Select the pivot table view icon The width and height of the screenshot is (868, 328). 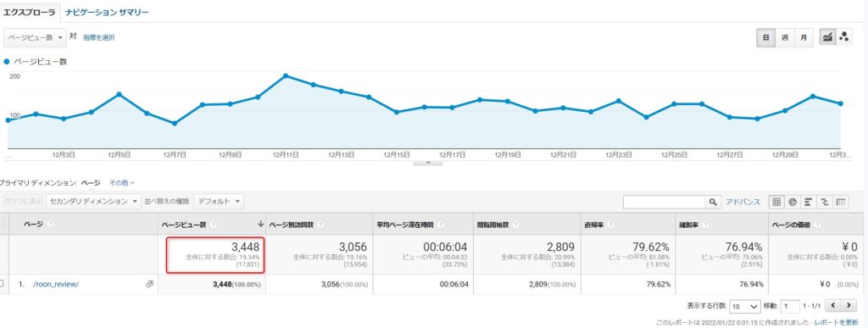(x=840, y=202)
